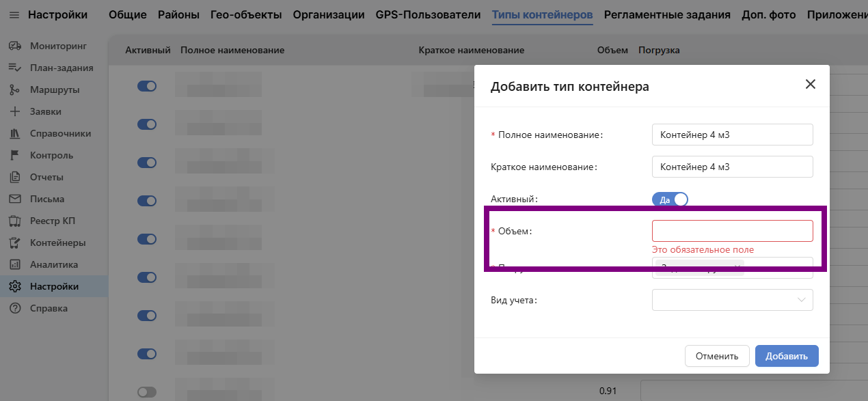Click the empty Объем input field

[x=732, y=231]
